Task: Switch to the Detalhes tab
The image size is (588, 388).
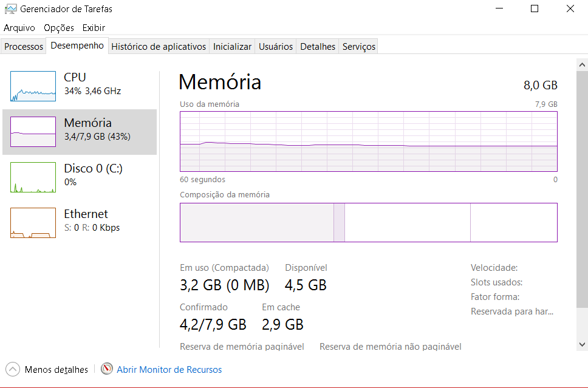Action: pos(318,47)
